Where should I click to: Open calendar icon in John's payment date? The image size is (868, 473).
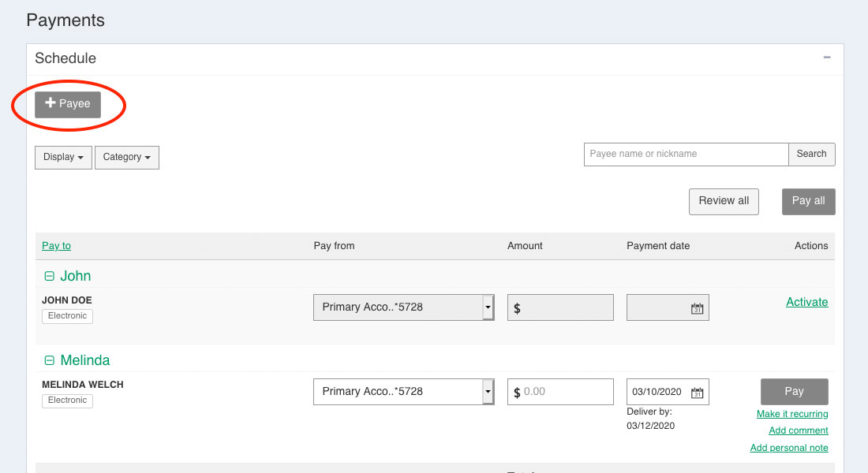coord(697,308)
